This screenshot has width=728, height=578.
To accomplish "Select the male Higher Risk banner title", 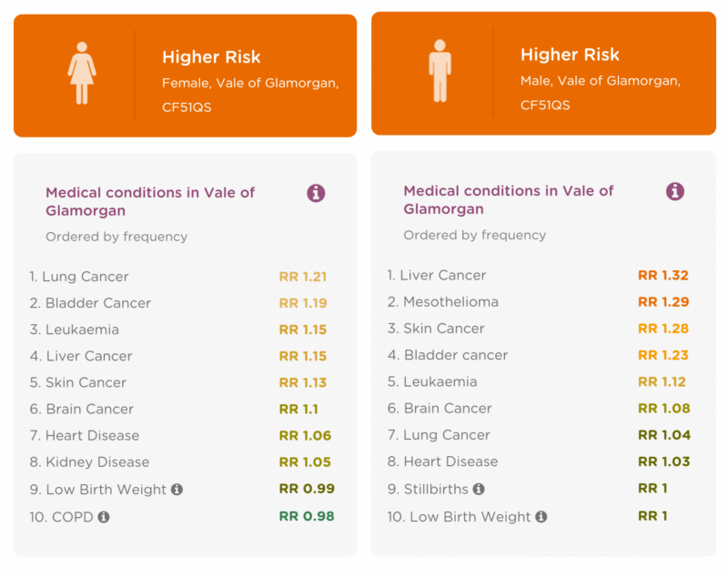I will pyautogui.click(x=570, y=55).
